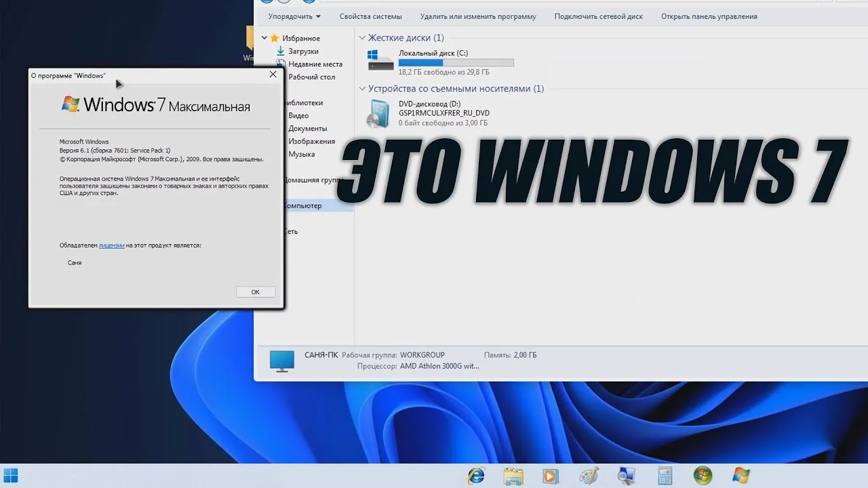Click Подключить сетевой диск

[x=599, y=16]
